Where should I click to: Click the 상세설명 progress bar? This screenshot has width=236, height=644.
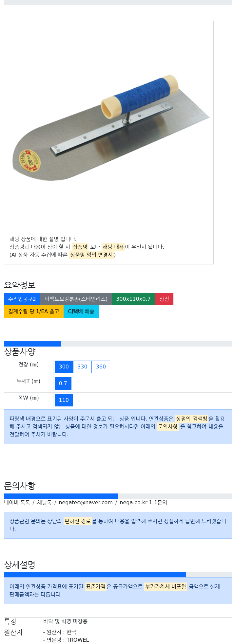118,575
